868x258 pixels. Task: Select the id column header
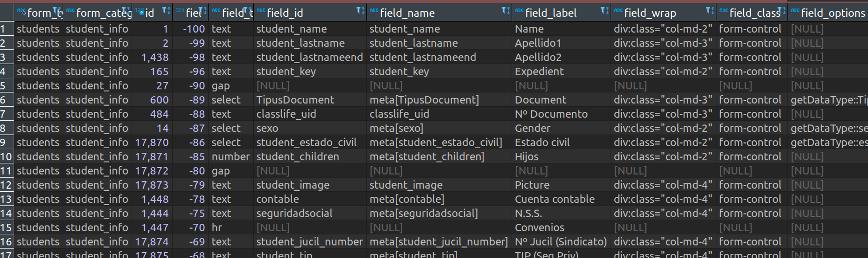coord(152,13)
